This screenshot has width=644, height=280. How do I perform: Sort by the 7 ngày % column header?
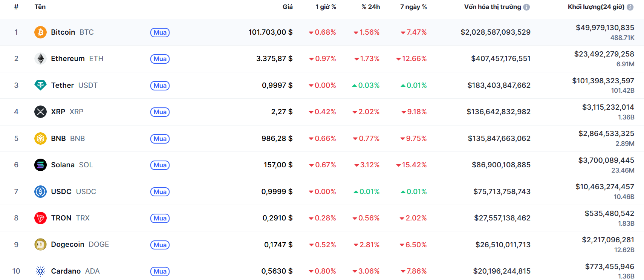pos(413,7)
